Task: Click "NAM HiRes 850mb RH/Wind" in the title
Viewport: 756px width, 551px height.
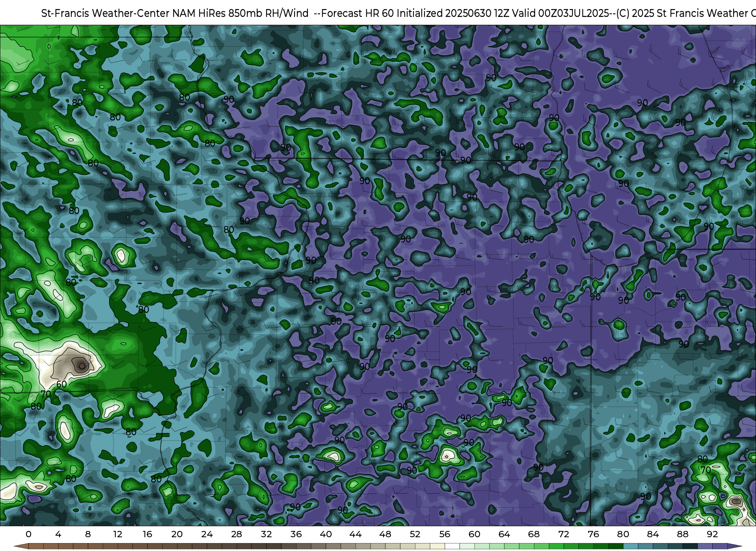Action: [241, 13]
